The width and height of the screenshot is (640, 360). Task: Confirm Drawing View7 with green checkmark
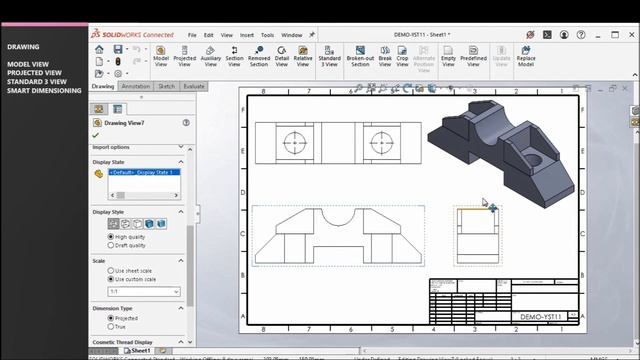[x=96, y=135]
